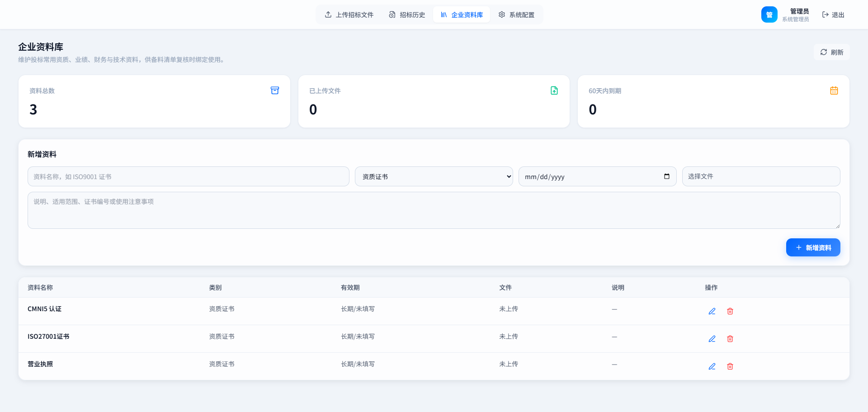
Task: Click the 选择文件 file chooser
Action: (761, 176)
